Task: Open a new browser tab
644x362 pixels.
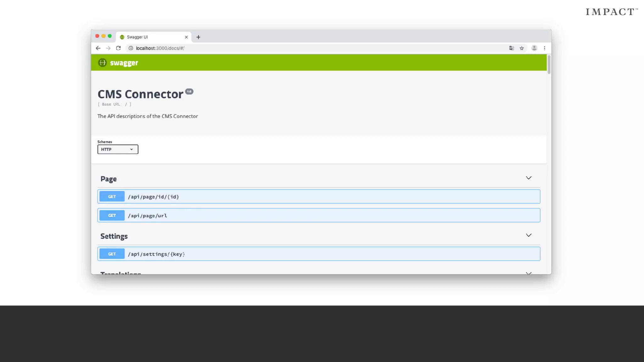Action: point(198,37)
